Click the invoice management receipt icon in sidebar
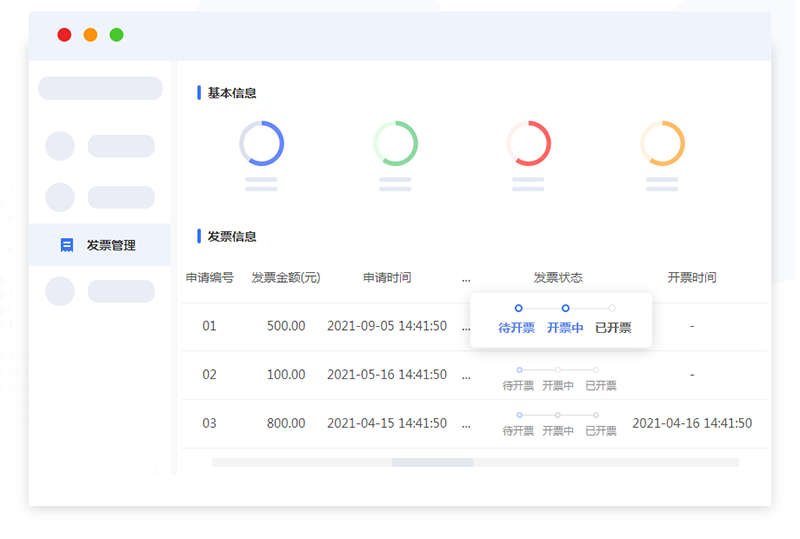The width and height of the screenshot is (800, 539). pyautogui.click(x=67, y=245)
